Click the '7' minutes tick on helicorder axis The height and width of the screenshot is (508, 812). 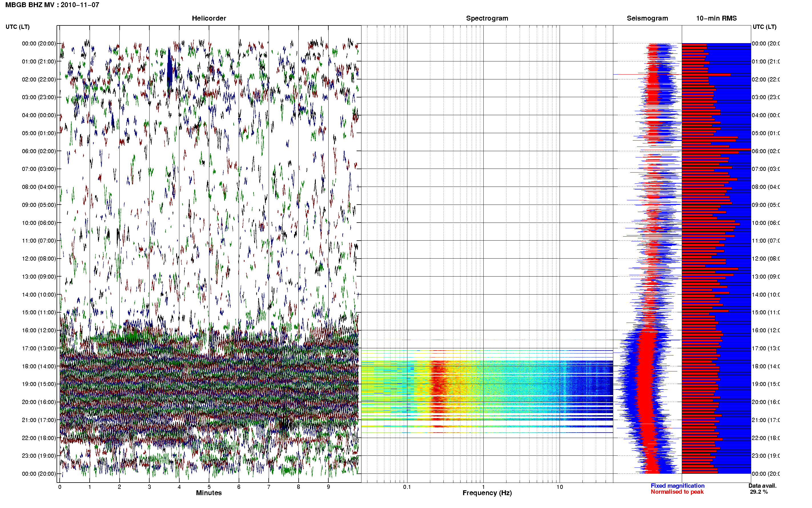click(269, 487)
